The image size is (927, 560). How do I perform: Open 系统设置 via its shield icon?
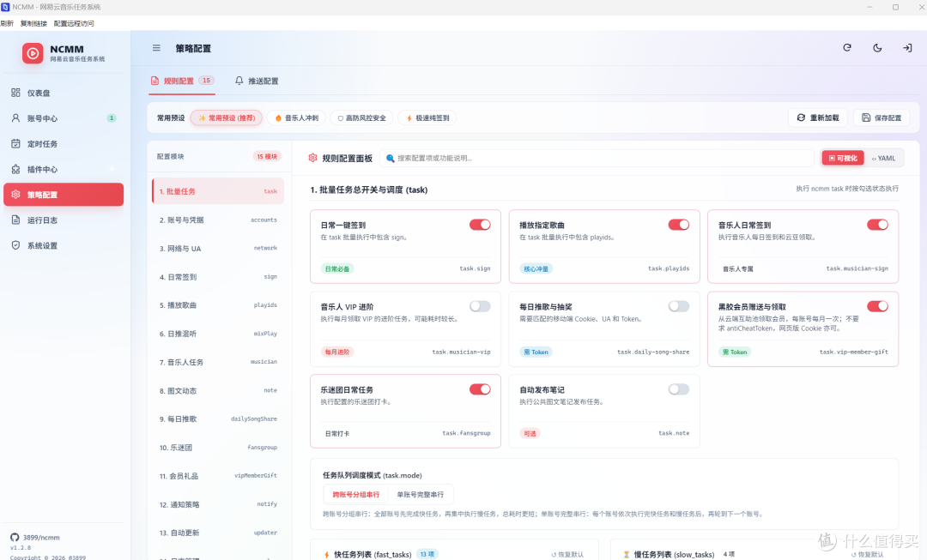pyautogui.click(x=15, y=245)
